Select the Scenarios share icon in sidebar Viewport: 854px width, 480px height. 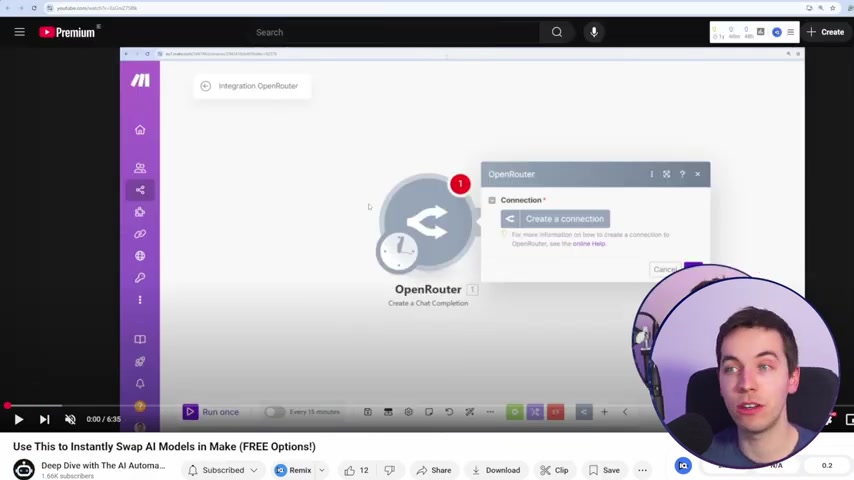[140, 190]
